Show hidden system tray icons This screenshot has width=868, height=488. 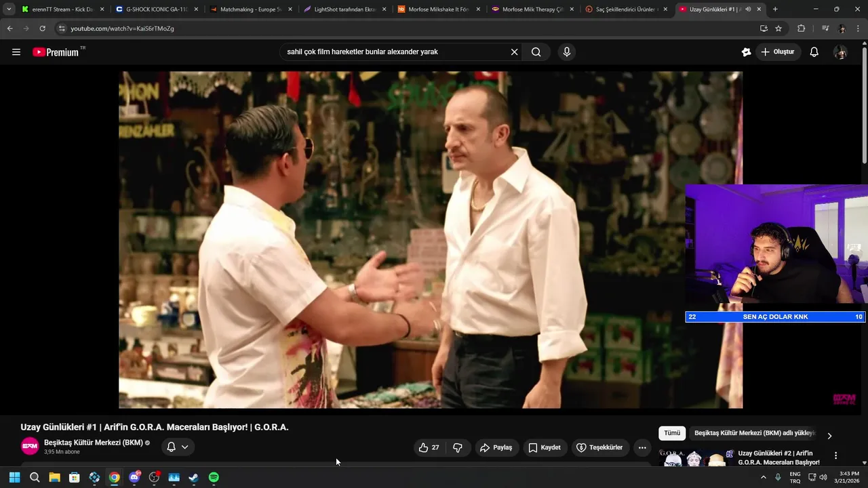[763, 477]
